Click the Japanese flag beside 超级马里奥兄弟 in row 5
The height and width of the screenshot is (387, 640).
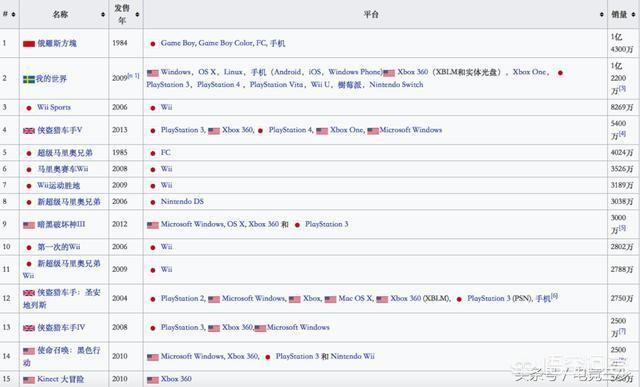(29, 153)
